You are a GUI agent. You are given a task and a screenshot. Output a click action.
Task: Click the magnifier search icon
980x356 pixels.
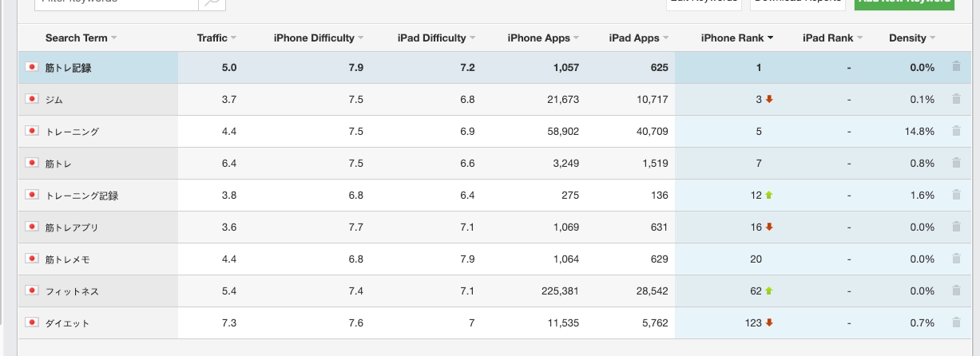pos(212,2)
